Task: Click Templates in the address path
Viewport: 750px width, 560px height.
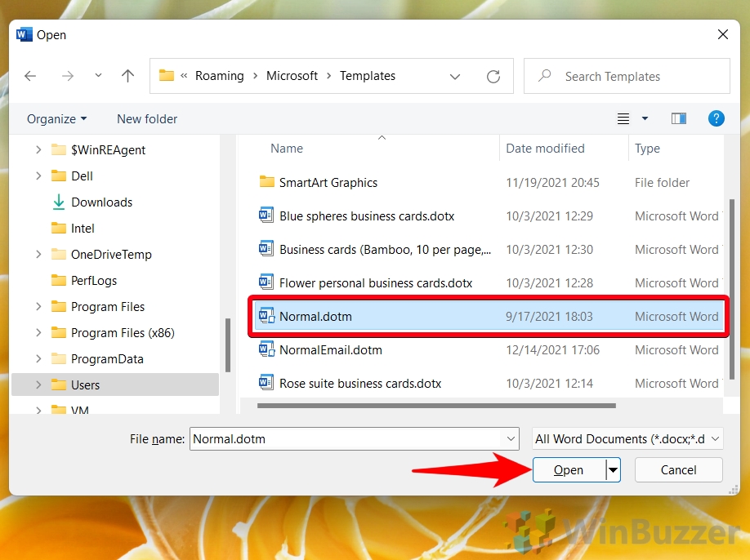Action: pyautogui.click(x=368, y=76)
